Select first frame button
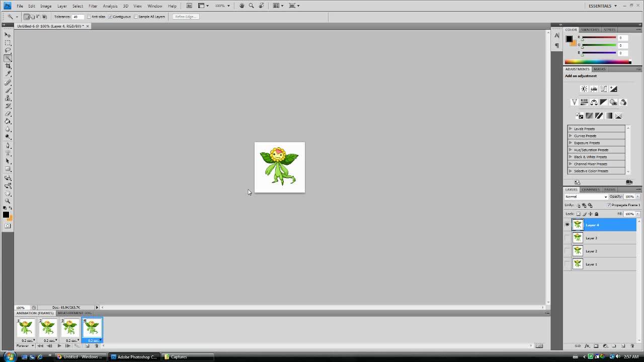The image size is (644, 362). tap(41, 346)
